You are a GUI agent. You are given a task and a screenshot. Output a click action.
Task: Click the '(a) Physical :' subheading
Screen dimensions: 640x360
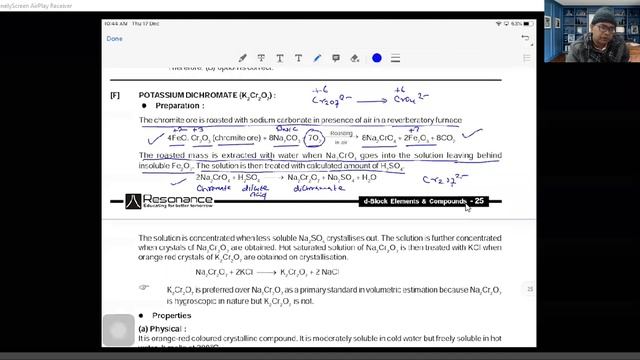(162, 329)
